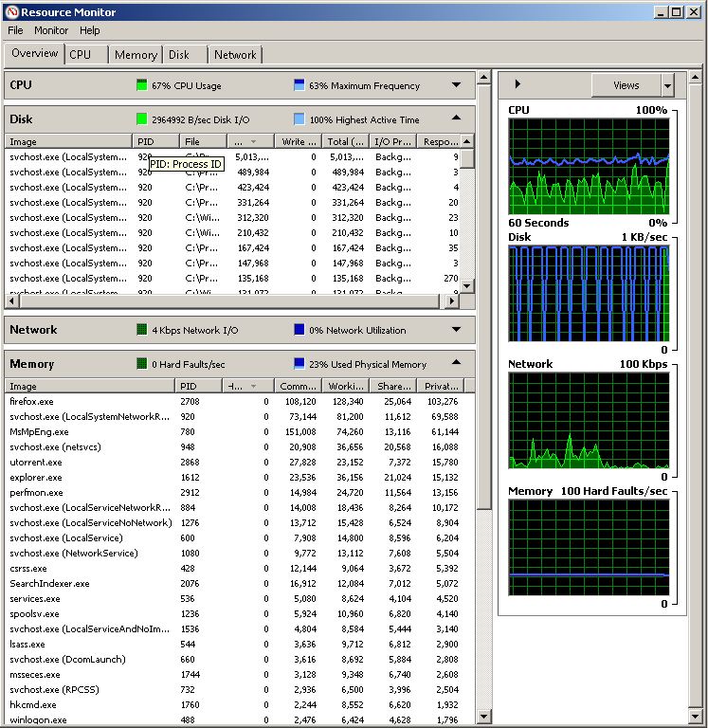Expand the CPU section
Viewport: 708px width, 728px height.
[456, 84]
